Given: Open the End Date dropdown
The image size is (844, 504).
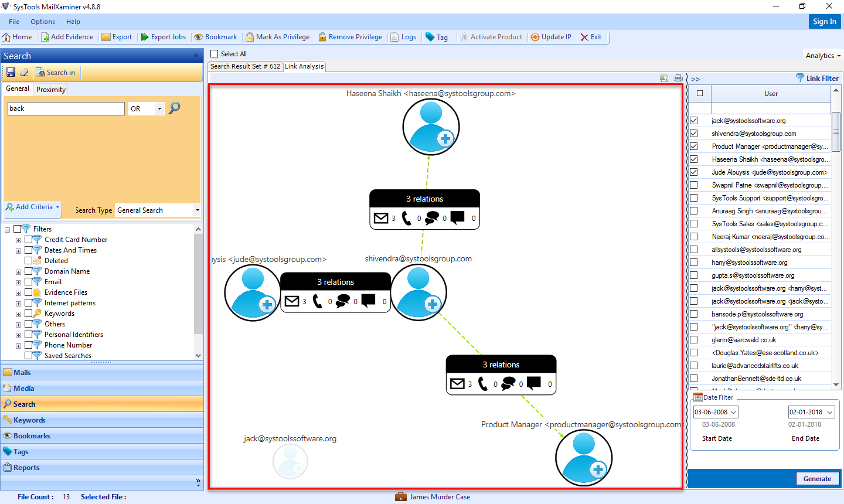Looking at the screenshot, I should click(829, 412).
